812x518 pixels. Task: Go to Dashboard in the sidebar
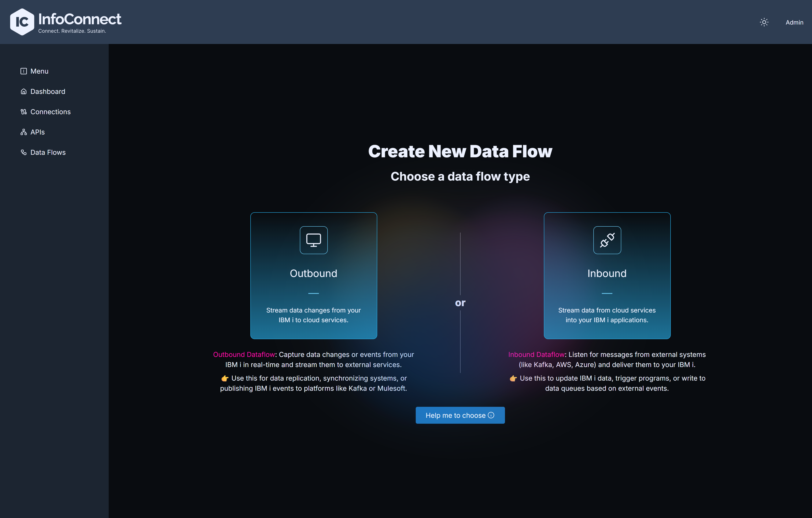[48, 91]
